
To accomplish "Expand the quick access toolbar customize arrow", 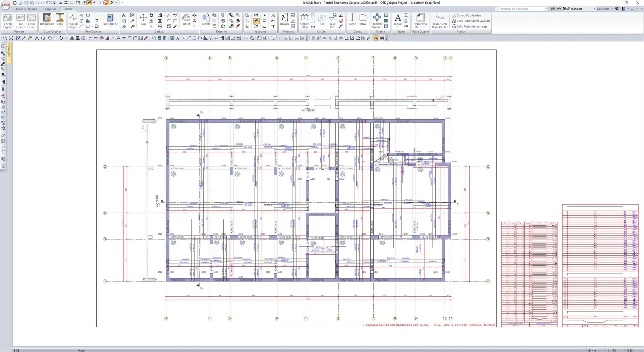I will [123, 3].
